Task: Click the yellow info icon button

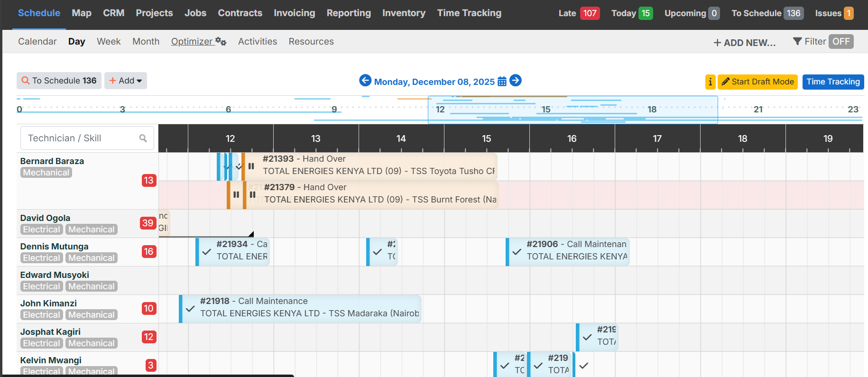Action: coord(710,82)
